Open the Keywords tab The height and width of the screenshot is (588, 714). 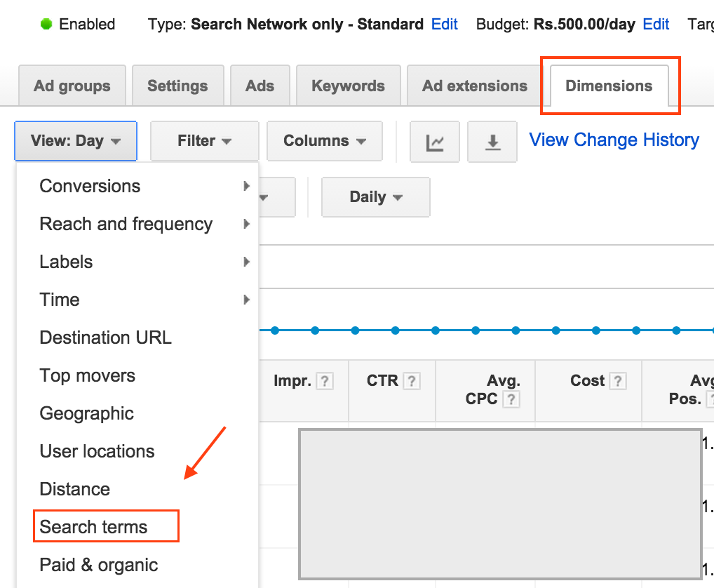click(348, 85)
